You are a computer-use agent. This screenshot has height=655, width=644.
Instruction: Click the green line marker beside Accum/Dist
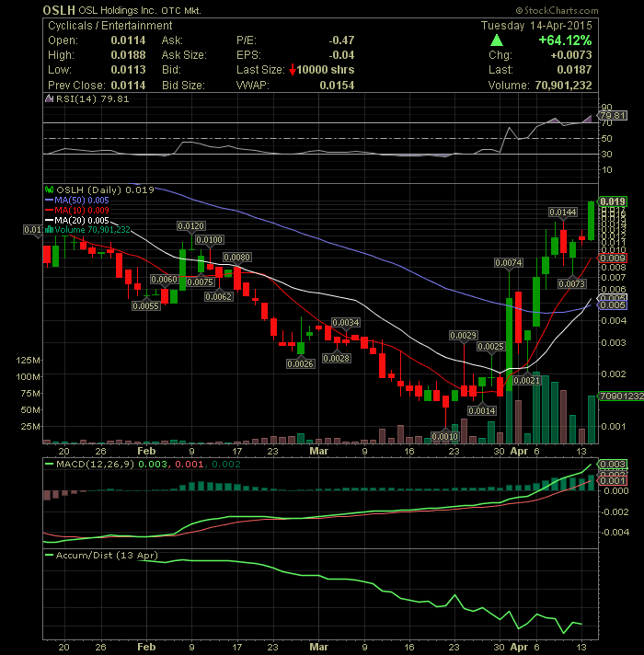[50, 555]
